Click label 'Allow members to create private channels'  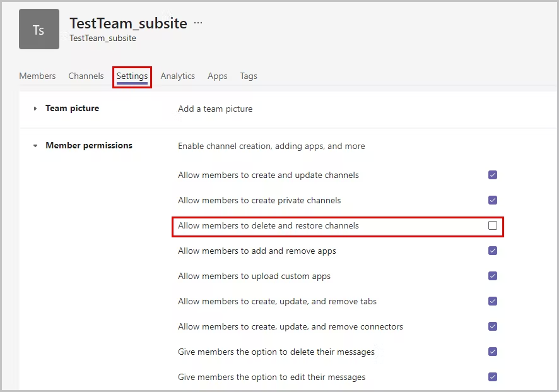[x=259, y=201]
